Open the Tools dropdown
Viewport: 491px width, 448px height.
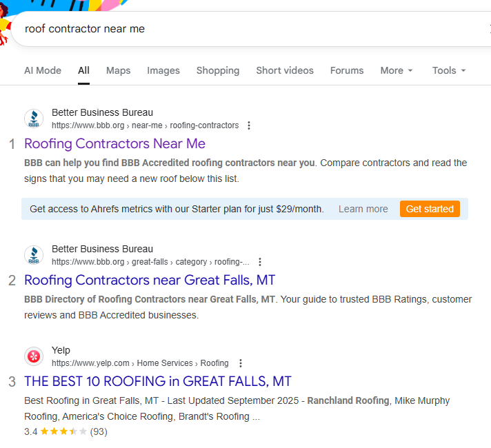coord(449,70)
